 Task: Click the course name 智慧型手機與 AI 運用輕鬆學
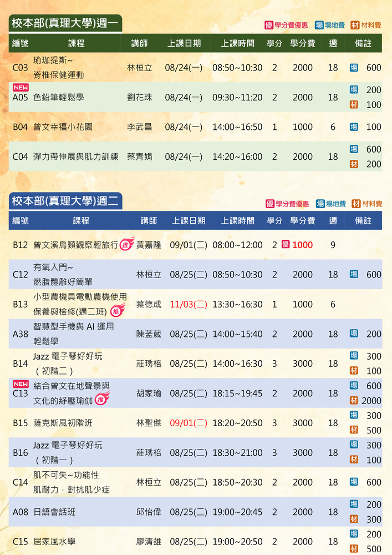(x=74, y=334)
